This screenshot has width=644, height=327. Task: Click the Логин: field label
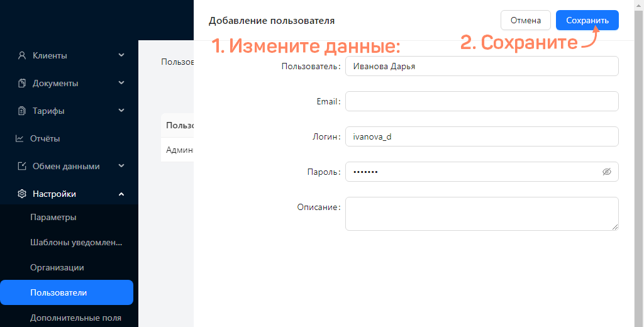click(x=326, y=137)
